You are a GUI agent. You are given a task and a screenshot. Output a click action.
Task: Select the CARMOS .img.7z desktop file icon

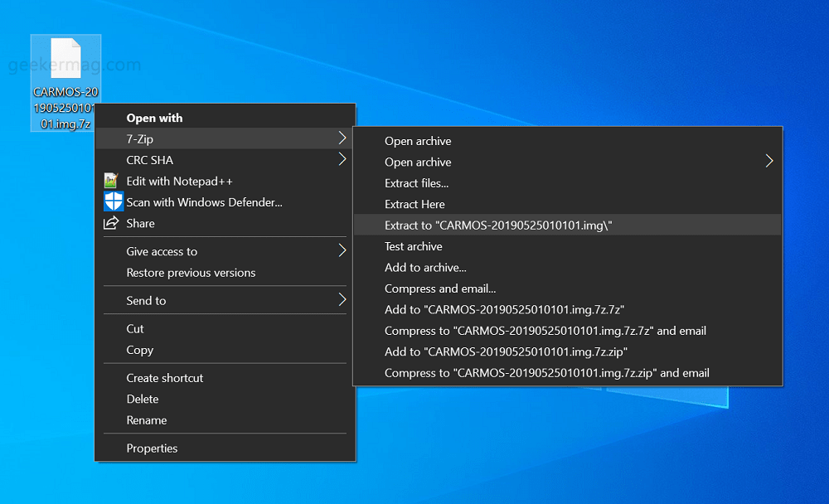65,83
